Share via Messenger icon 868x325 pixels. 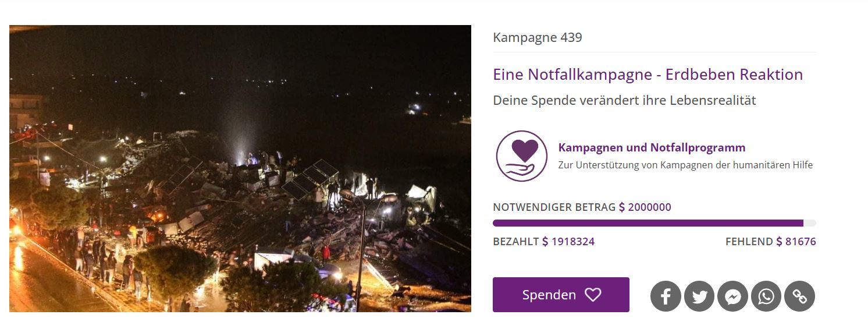[x=733, y=296]
